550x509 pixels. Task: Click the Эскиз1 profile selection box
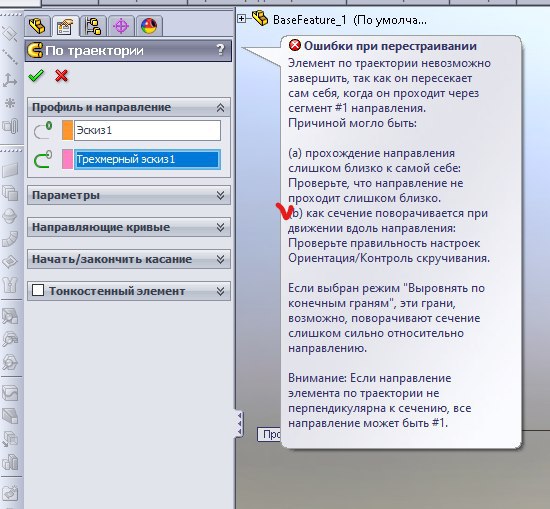[x=147, y=130]
